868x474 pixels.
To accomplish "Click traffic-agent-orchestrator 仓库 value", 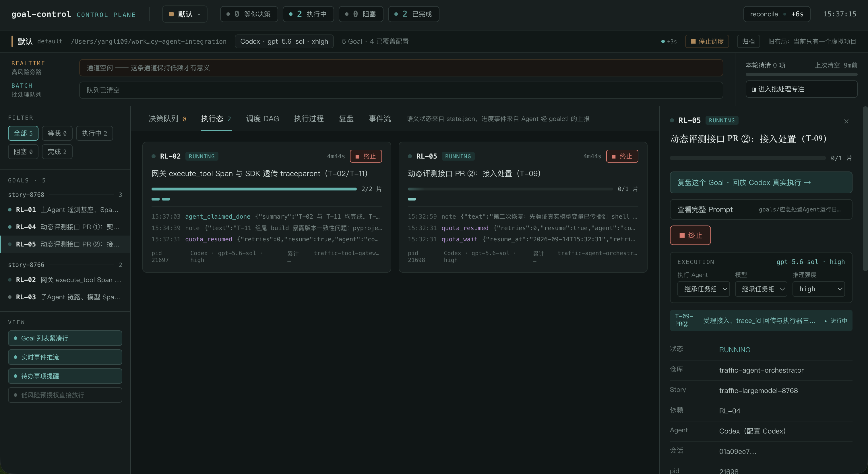I will click(761, 370).
